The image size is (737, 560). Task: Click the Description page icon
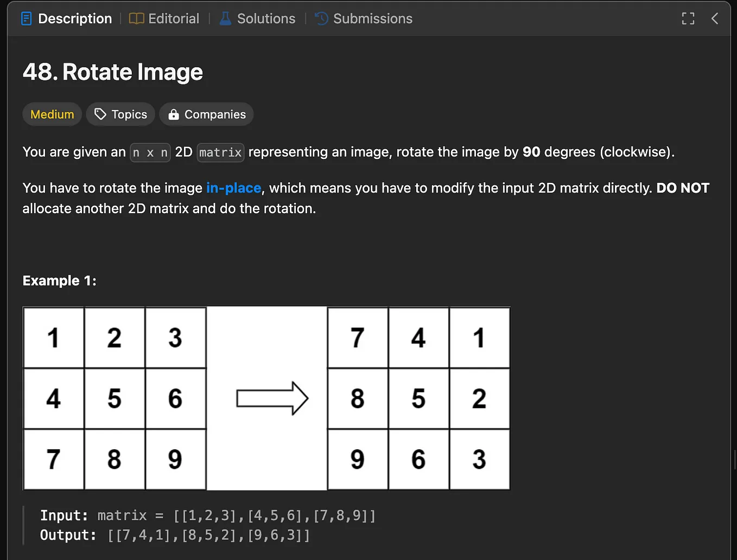26,18
